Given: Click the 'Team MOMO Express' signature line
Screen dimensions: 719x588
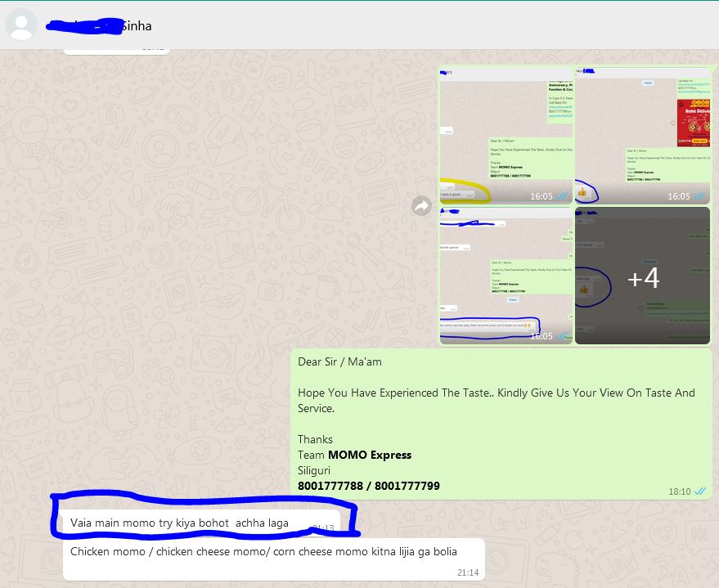Looking at the screenshot, I should coord(354,455).
